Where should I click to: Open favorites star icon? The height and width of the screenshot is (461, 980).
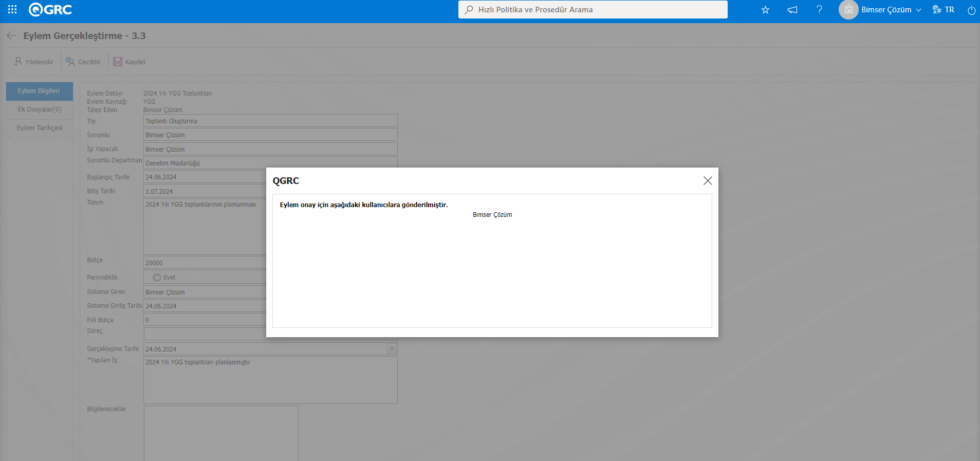pos(765,9)
